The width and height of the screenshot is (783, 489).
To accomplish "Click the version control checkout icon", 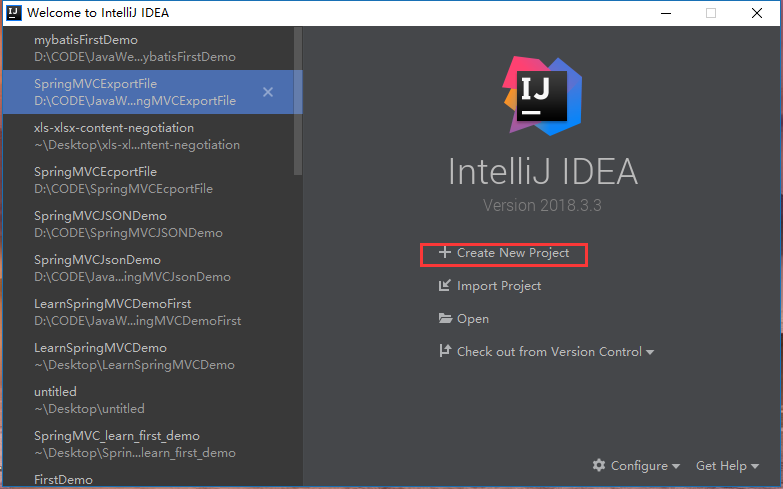I will pos(444,351).
